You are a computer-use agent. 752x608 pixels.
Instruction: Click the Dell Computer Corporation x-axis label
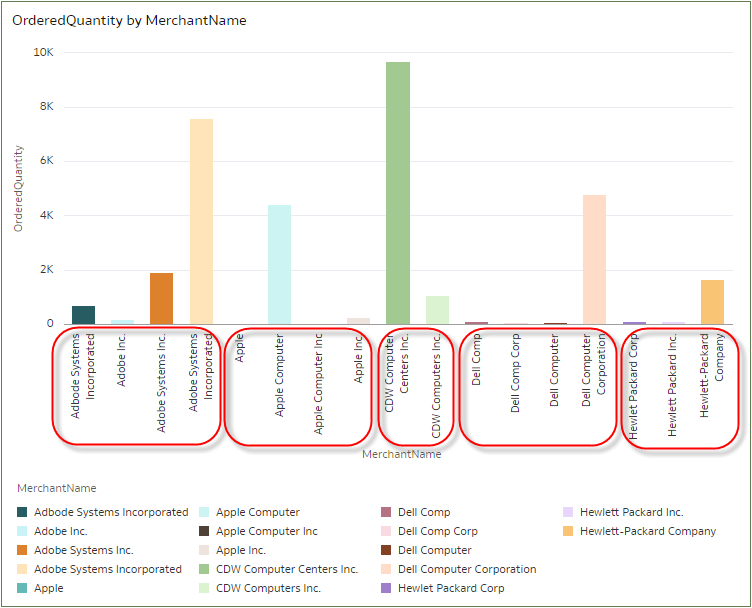[594, 370]
